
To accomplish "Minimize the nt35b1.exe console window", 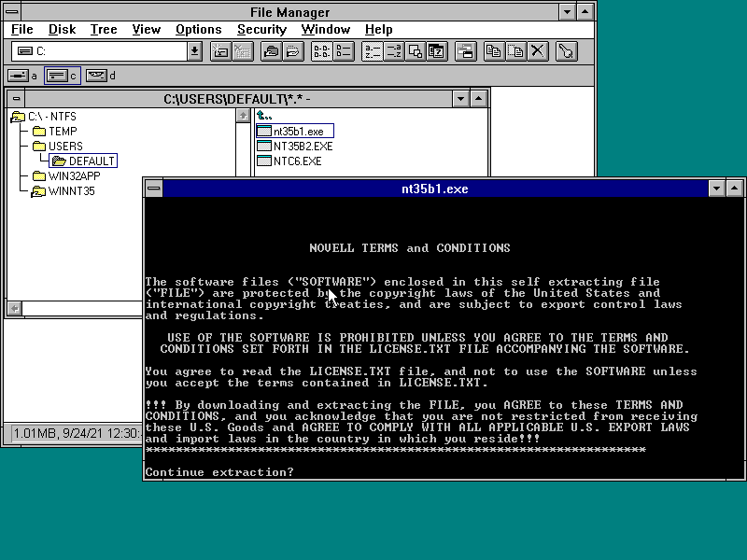I will click(x=716, y=189).
